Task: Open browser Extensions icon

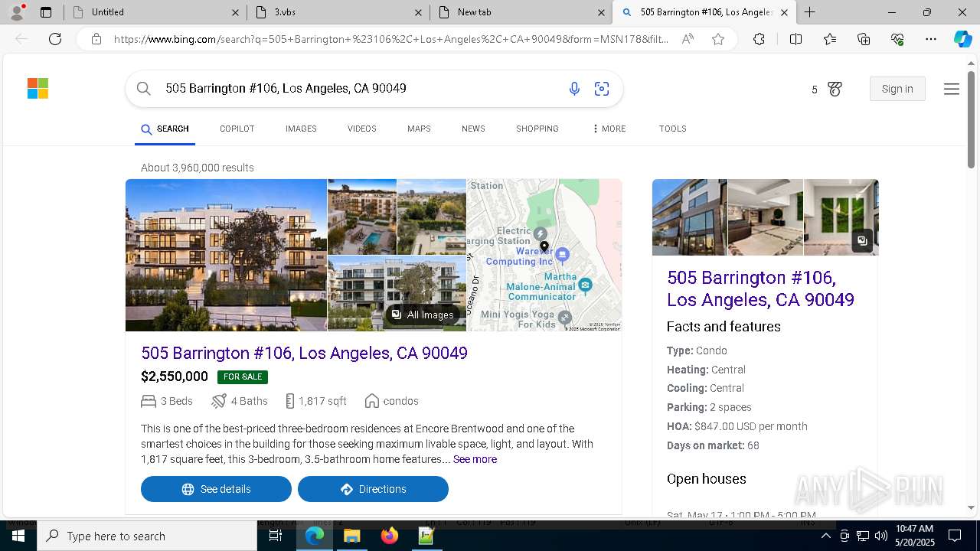Action: coord(759,39)
